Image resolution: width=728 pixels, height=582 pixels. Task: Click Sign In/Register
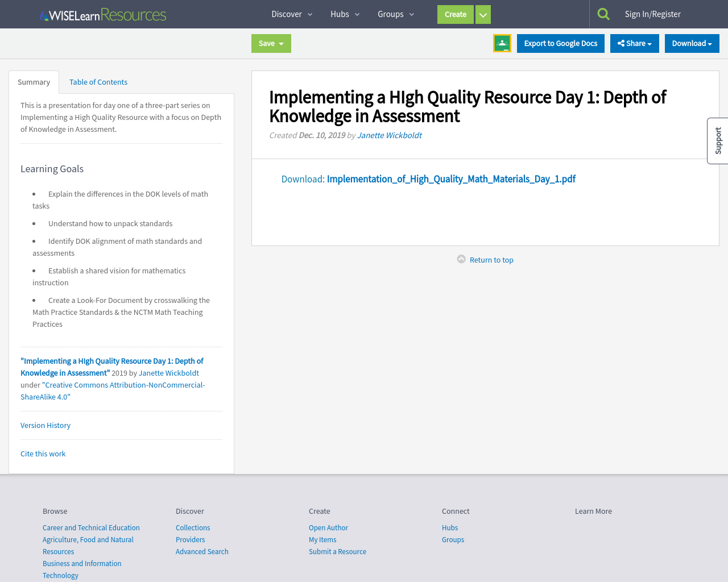tap(652, 14)
